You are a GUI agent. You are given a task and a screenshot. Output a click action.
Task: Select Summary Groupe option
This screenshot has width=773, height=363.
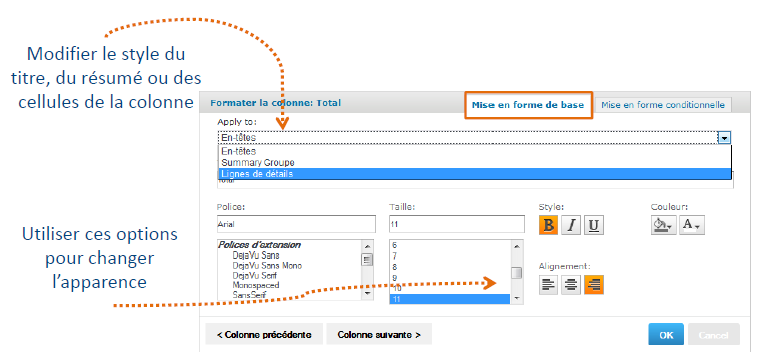[474, 162]
